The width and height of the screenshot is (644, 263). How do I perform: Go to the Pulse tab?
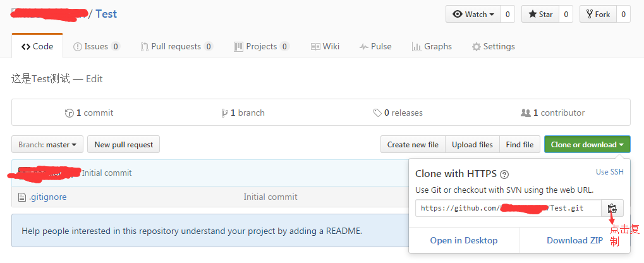(375, 46)
